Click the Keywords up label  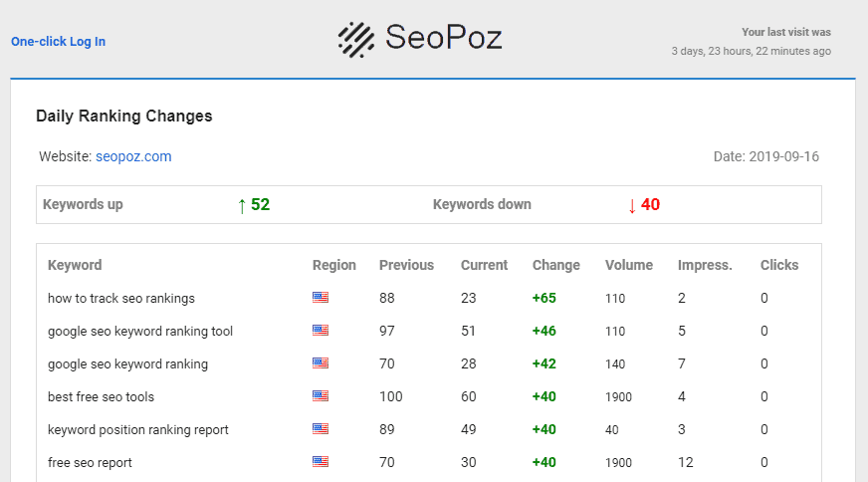tap(83, 204)
